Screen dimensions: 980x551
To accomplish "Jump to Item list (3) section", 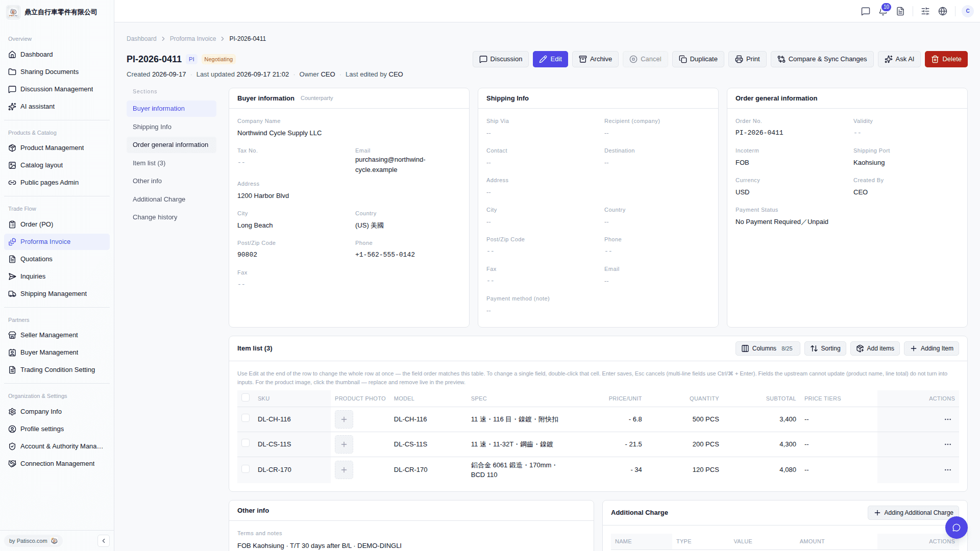I will [171, 163].
